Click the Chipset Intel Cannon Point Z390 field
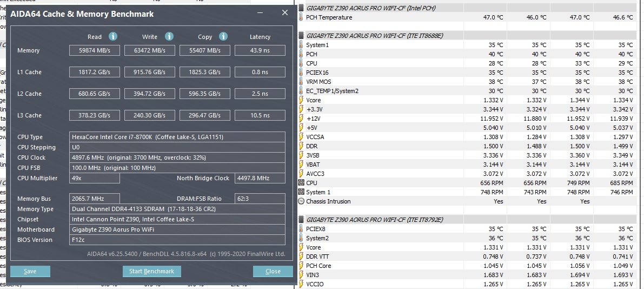The image size is (644, 289). 177,219
